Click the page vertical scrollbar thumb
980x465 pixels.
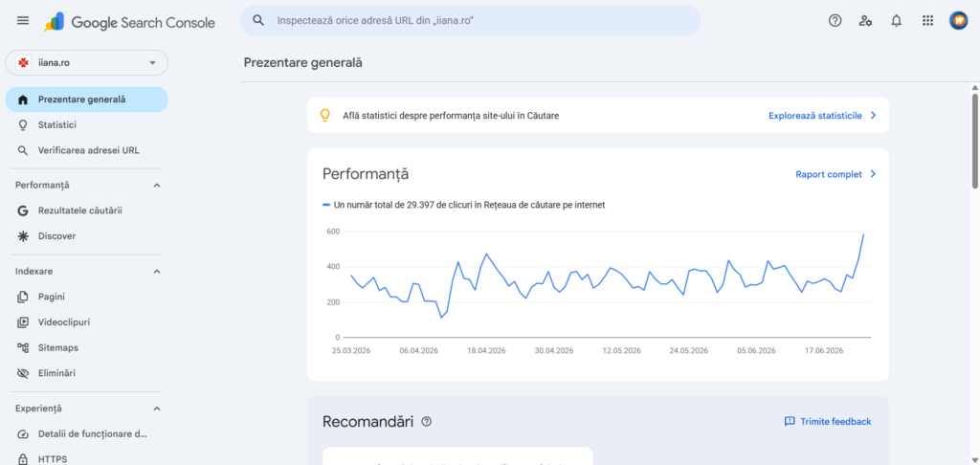975,140
